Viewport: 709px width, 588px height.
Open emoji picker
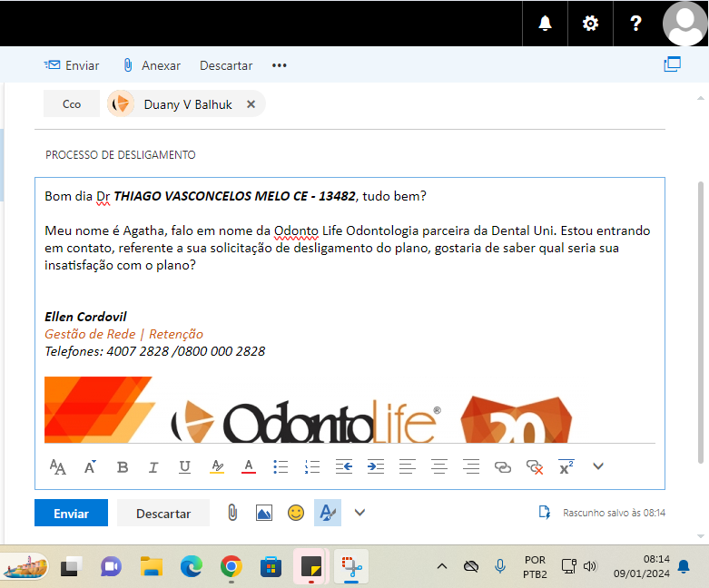click(296, 513)
